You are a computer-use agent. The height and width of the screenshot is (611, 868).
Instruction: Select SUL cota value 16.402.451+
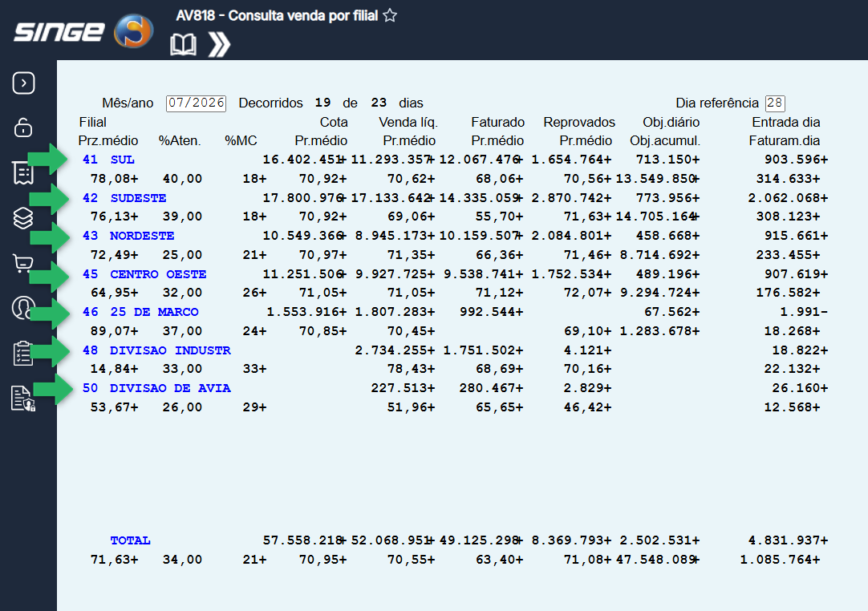pos(305,160)
